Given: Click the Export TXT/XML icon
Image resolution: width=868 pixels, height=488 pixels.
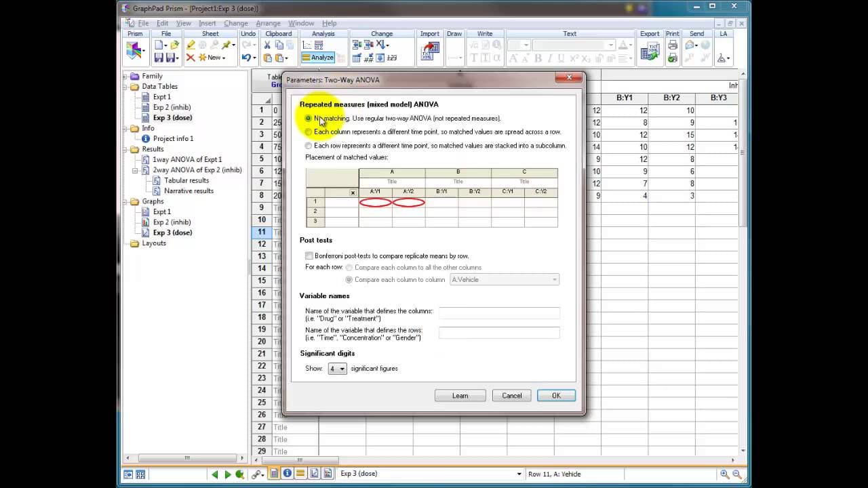Looking at the screenshot, I should (x=650, y=52).
